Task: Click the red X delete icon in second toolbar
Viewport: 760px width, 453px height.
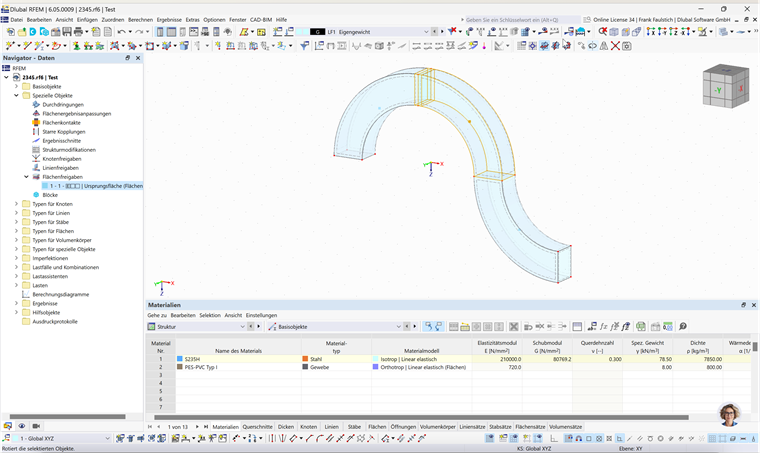Action: (615, 46)
